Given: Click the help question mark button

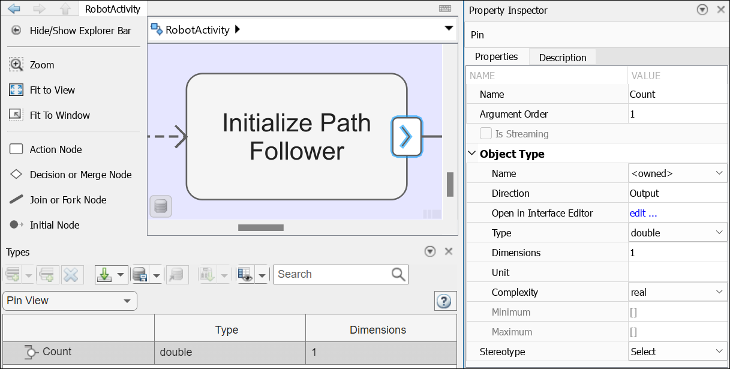Looking at the screenshot, I should coord(444,301).
